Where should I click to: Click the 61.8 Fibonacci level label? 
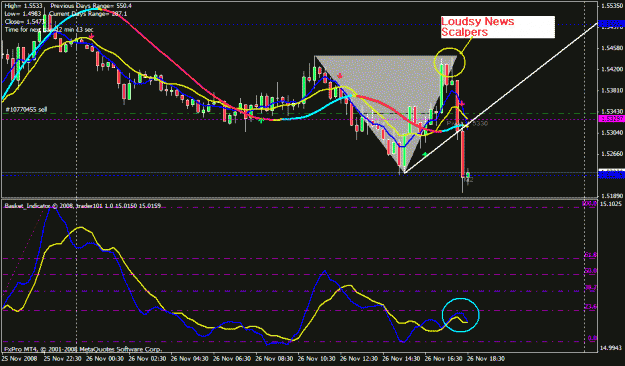pos(591,254)
